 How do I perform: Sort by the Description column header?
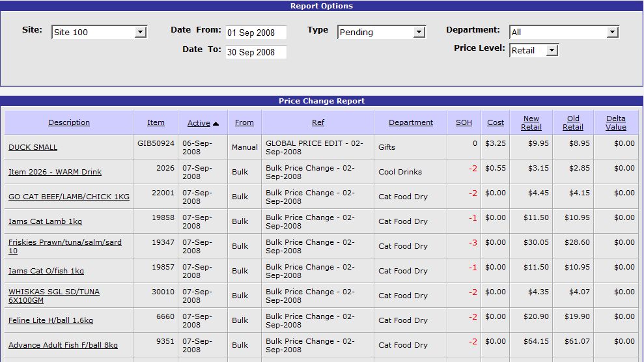pyautogui.click(x=69, y=122)
